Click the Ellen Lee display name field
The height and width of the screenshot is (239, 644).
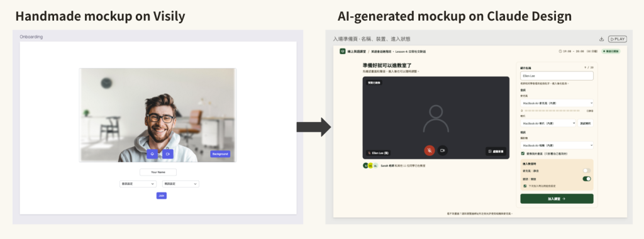pyautogui.click(x=557, y=76)
